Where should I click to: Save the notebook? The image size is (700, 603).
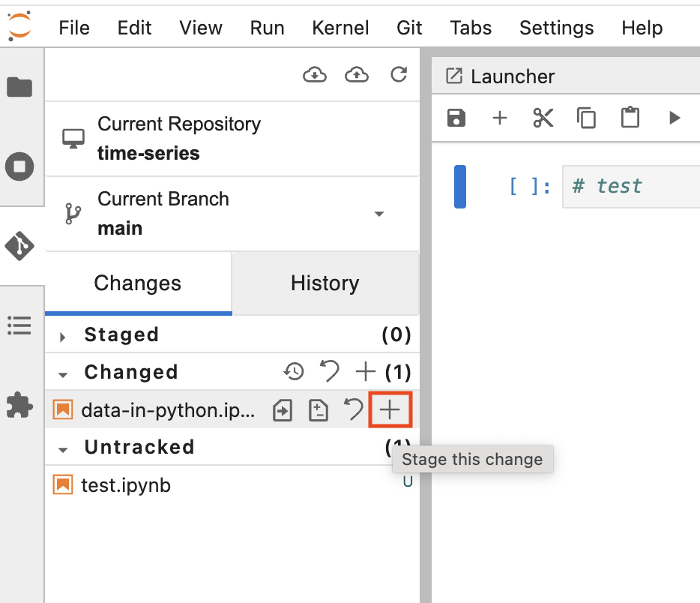456,118
